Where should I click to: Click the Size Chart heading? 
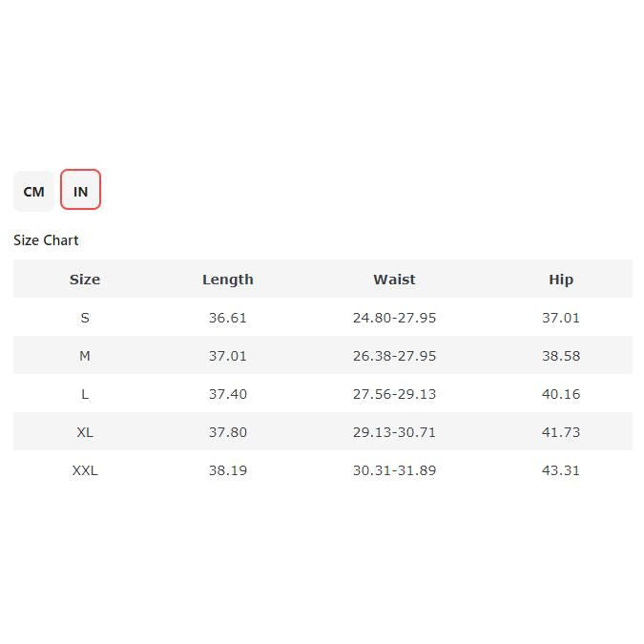(46, 240)
